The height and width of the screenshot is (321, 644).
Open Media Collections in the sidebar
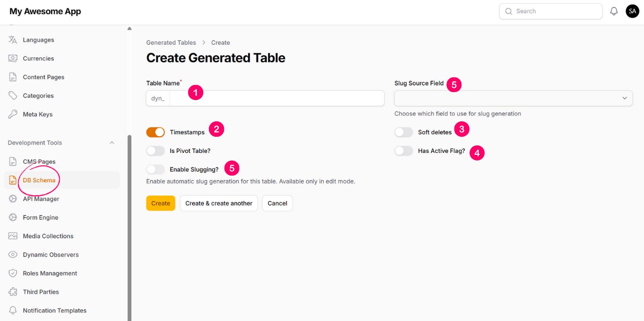coord(48,236)
